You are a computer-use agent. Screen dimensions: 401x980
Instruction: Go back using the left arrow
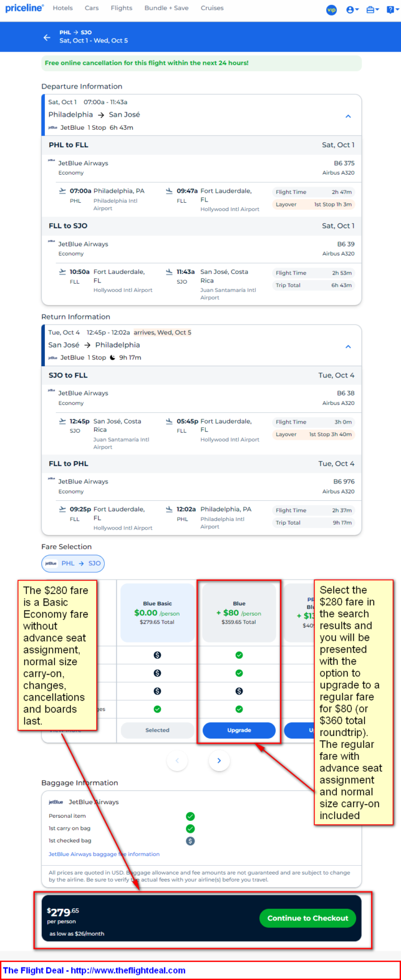[x=47, y=37]
